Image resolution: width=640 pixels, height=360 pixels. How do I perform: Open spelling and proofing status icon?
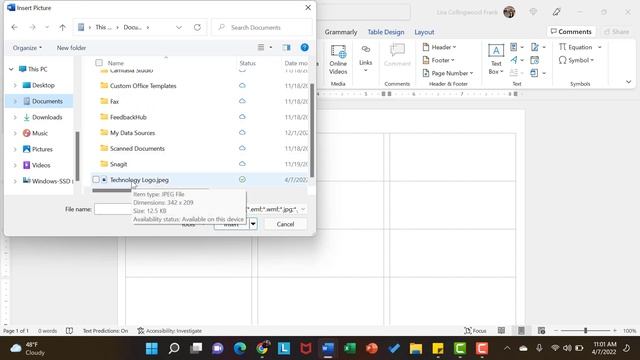click(69, 331)
